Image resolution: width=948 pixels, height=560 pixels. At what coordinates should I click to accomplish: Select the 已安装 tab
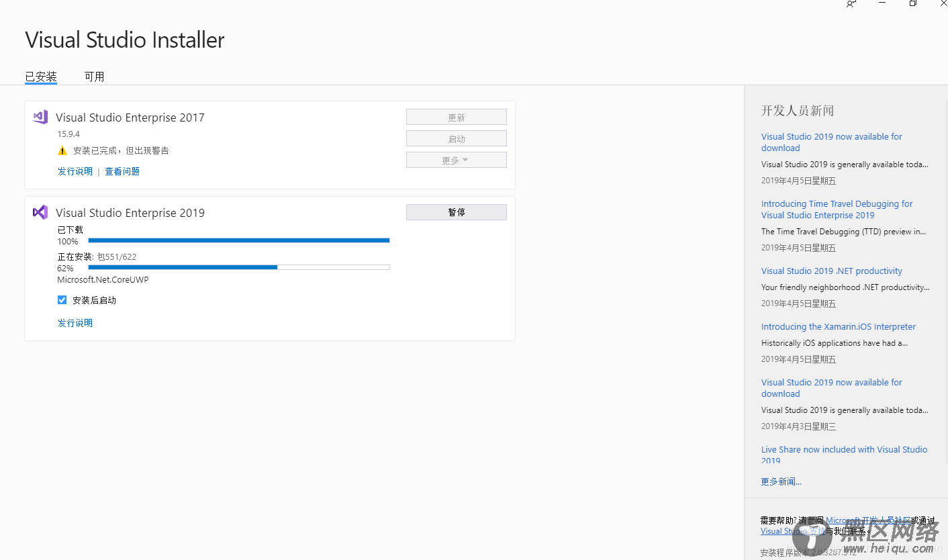click(x=41, y=77)
